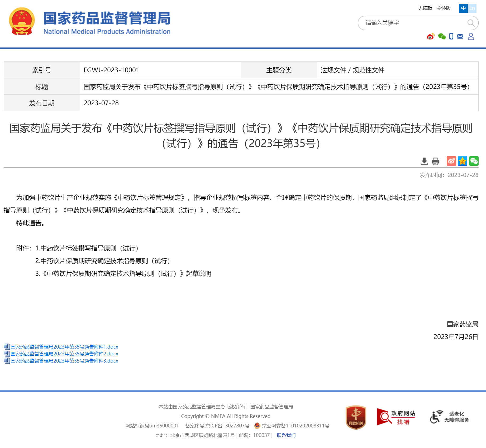Select index number FGWJ-2023-10001
The width and height of the screenshot is (486, 448).
[x=111, y=70]
